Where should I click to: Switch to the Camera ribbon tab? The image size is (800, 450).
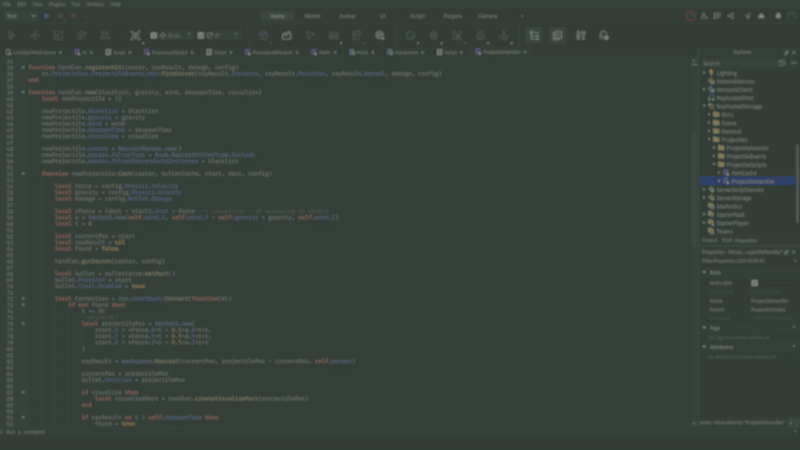click(x=487, y=16)
